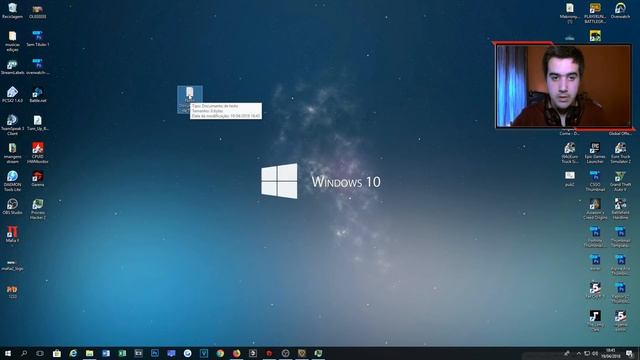The image size is (640, 360).
Task: Open Photoshop from the taskbar
Action: click(155, 353)
